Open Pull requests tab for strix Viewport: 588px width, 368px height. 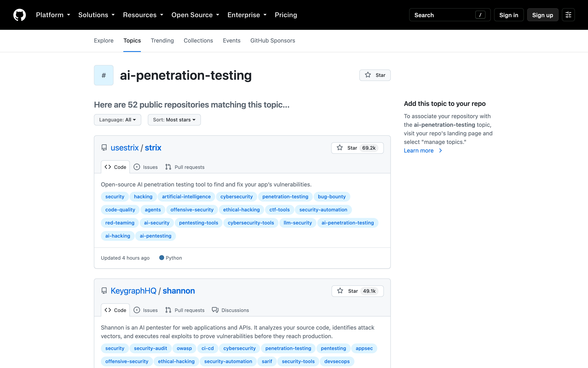(185, 167)
